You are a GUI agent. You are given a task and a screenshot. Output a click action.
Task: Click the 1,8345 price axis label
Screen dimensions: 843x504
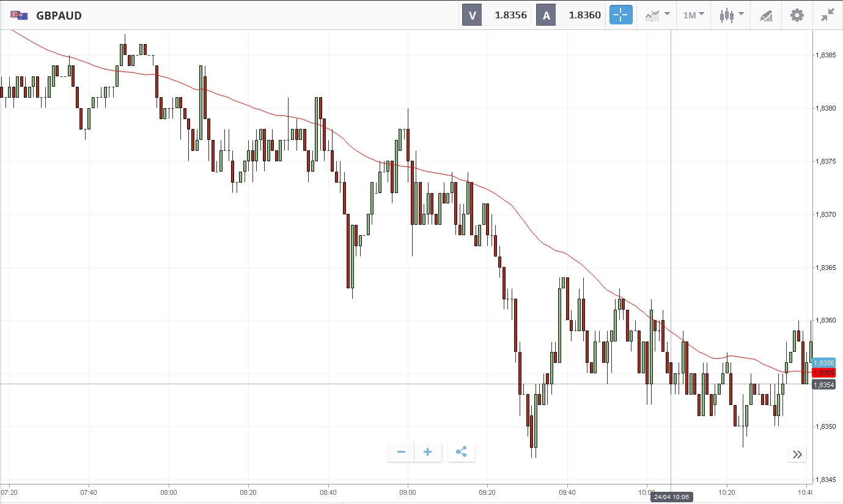click(826, 480)
